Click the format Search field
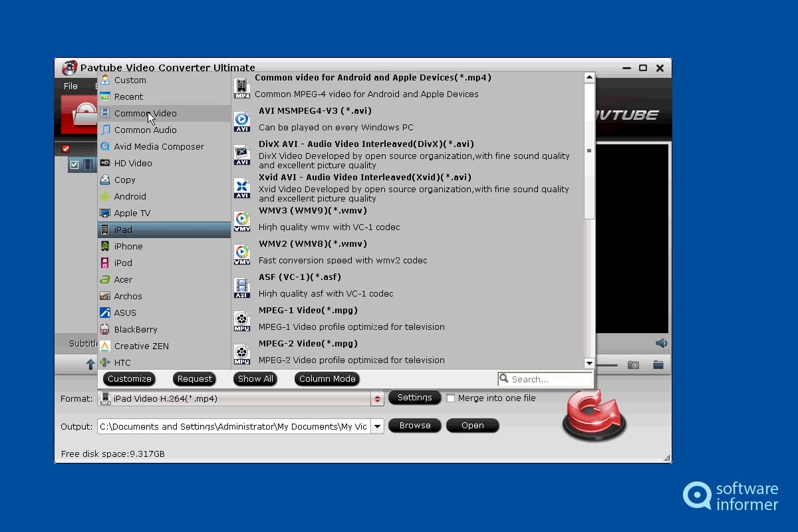Screen dimensions: 798x532 click(x=545, y=379)
